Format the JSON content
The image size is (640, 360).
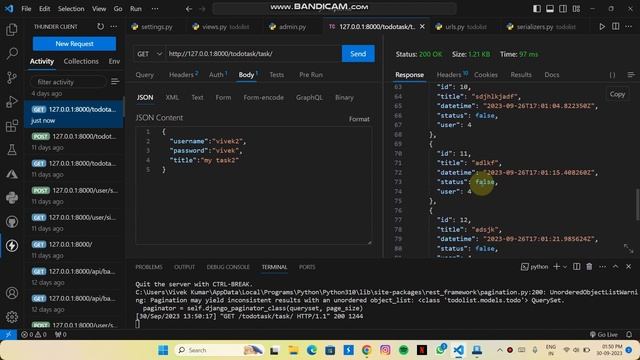coord(359,119)
